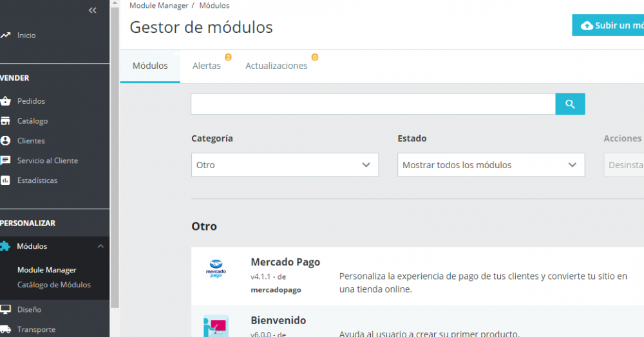
Task: Click the Module Manager breadcrumb link
Action: [159, 6]
